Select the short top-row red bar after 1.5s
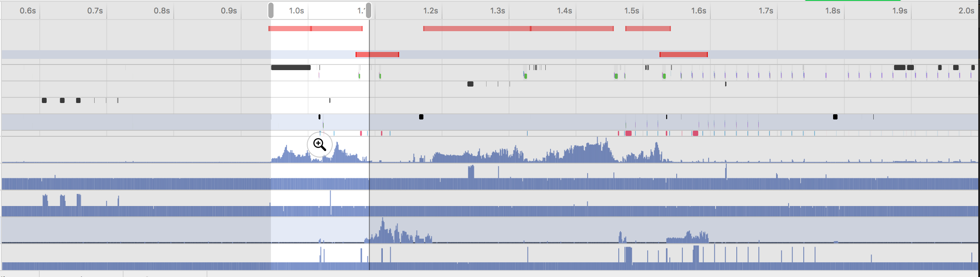The height and width of the screenshot is (277, 980). pos(648,29)
